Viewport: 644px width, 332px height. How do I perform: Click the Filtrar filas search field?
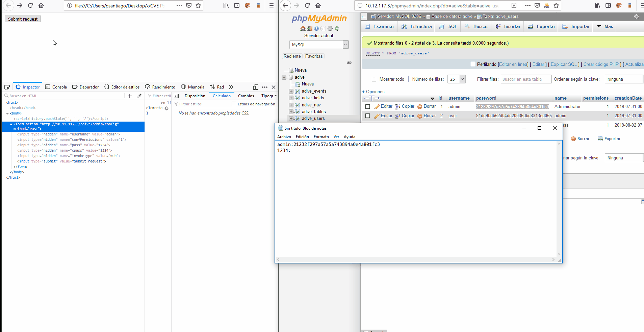pyautogui.click(x=526, y=79)
